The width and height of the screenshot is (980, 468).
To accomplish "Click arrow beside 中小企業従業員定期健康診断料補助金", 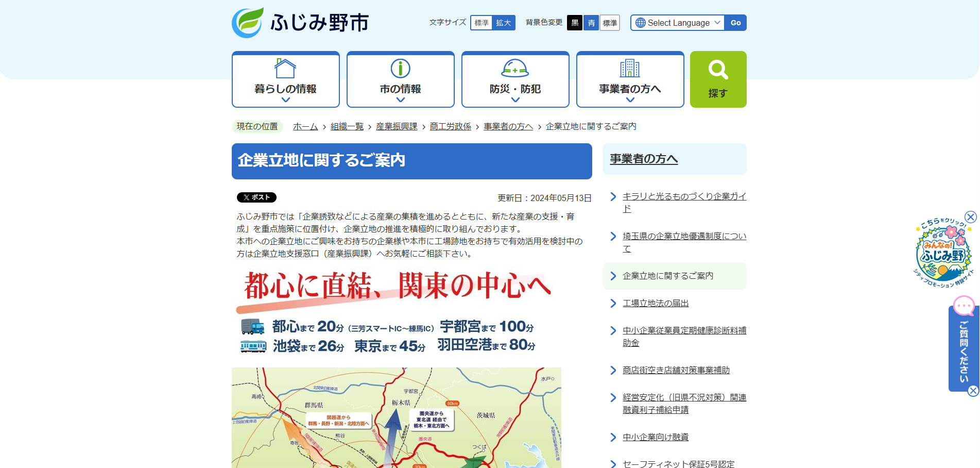I will 613,330.
